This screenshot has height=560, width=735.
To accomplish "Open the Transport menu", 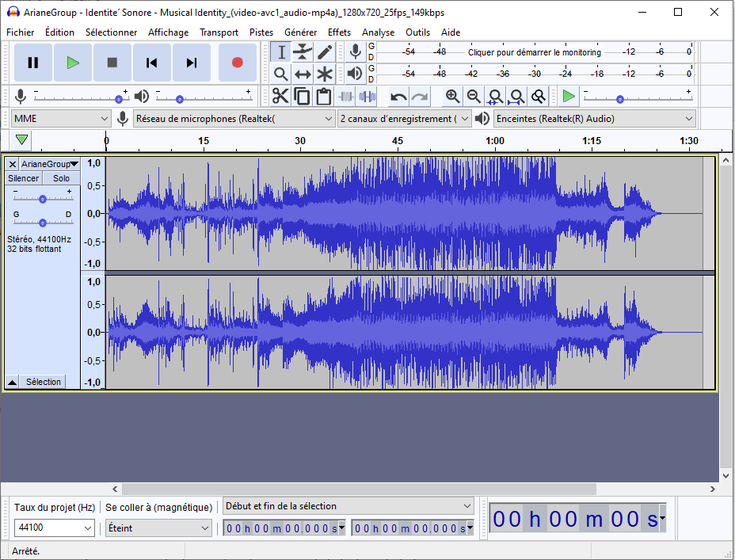I will [219, 32].
